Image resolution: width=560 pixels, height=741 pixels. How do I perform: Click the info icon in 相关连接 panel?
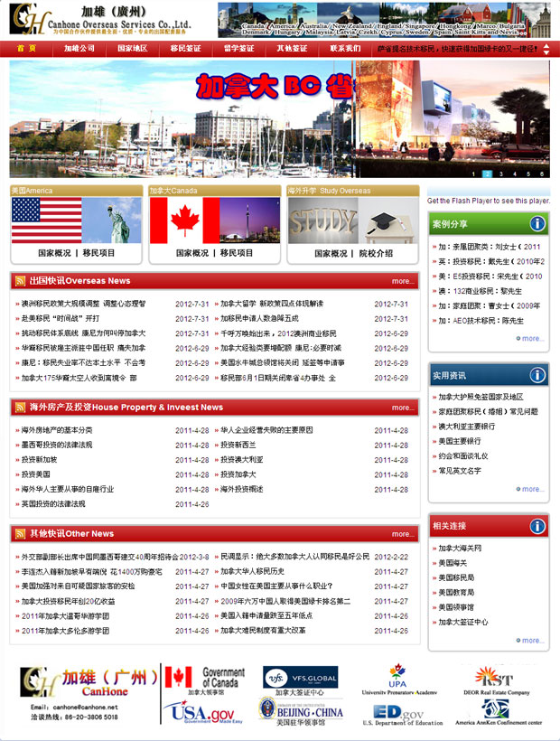[x=537, y=526]
